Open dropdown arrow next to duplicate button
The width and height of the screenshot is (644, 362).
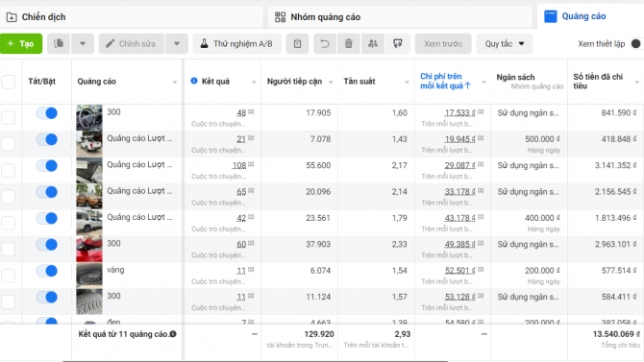point(83,43)
